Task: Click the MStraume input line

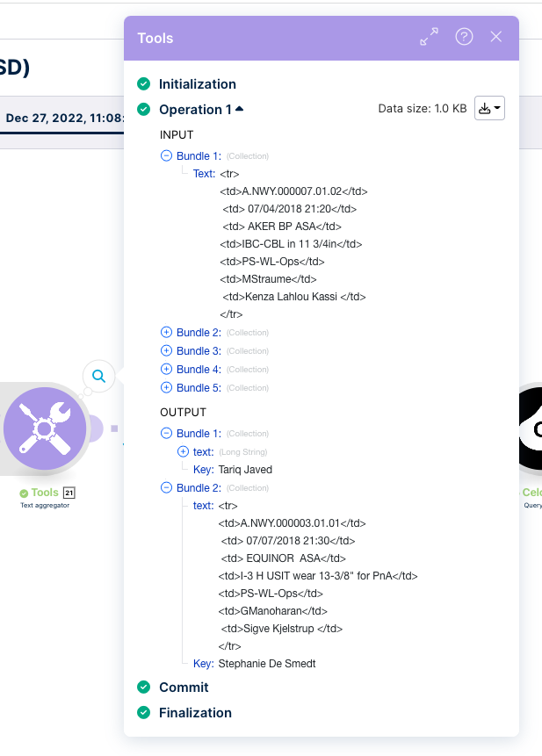Action: 268,279
